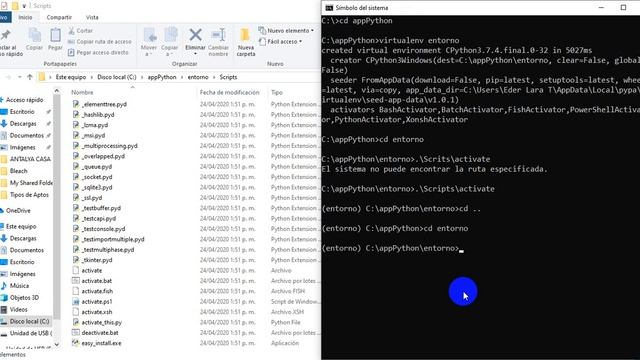640x360 pixels.
Task: Select Unidad de USB in sidebar
Action: point(31,333)
